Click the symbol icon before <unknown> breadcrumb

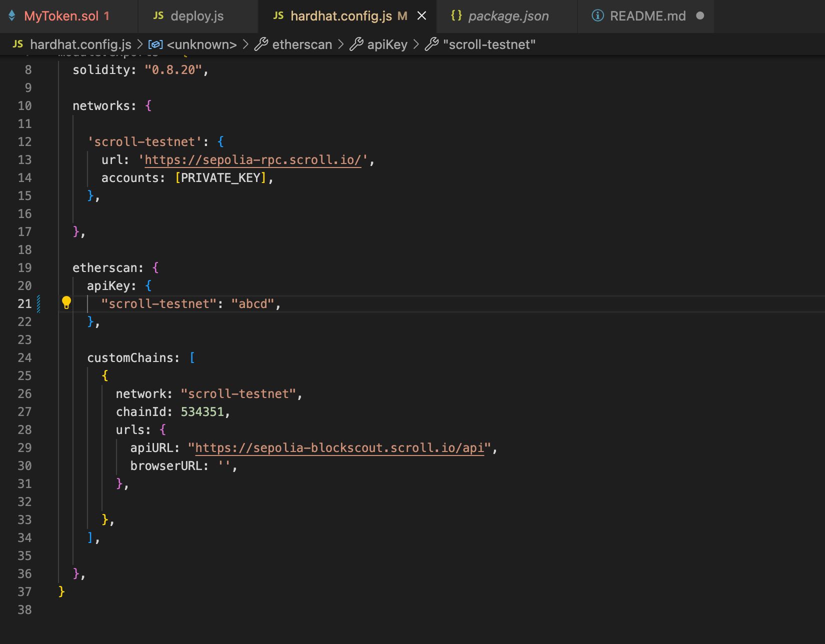[155, 44]
